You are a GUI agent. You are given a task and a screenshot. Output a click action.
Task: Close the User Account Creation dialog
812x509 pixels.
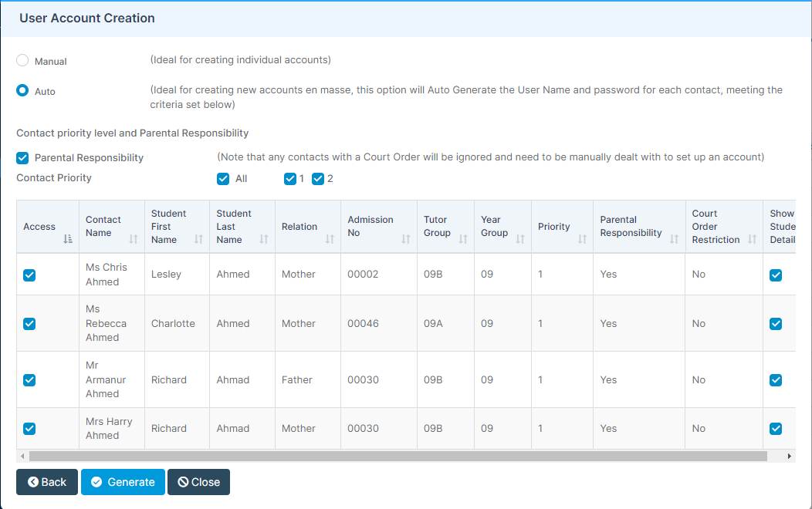pos(199,482)
